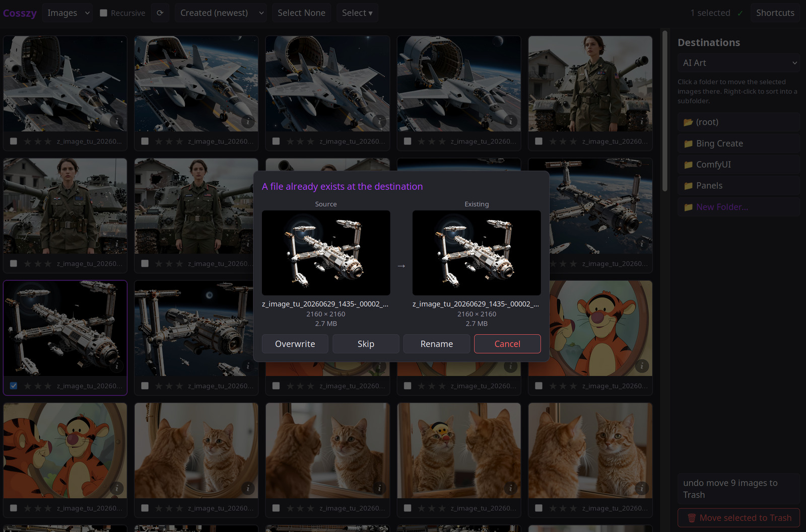Click the image grid vertical scrollbar
The height and width of the screenshot is (532, 806).
pyautogui.click(x=665, y=111)
